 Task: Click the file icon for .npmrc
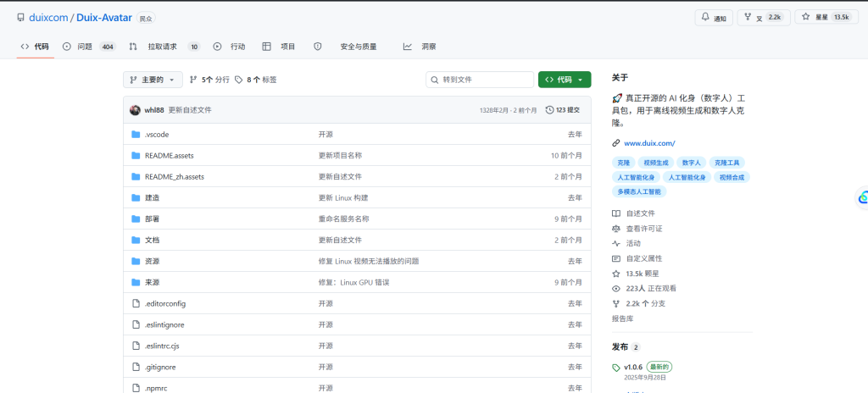click(x=136, y=388)
